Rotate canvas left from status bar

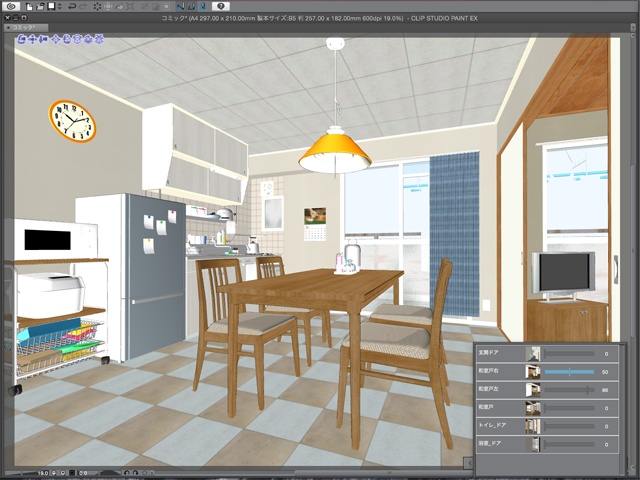coord(127,473)
